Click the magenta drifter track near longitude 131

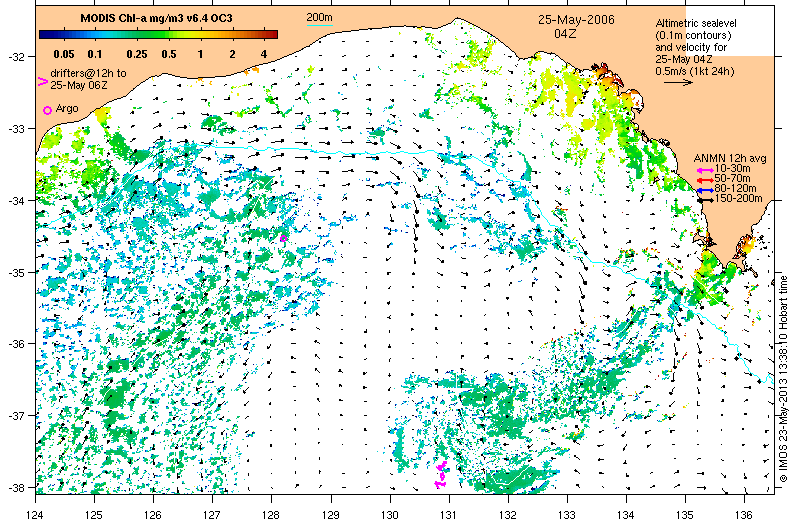[441, 475]
